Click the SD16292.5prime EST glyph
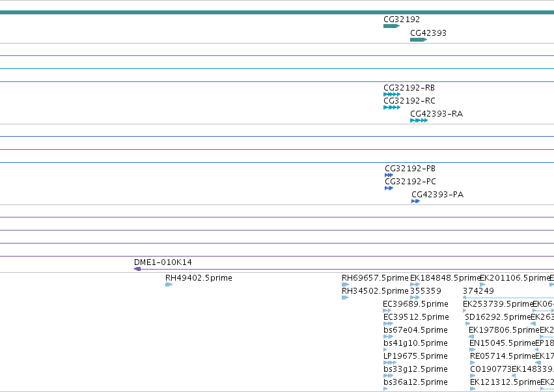 pos(467,324)
